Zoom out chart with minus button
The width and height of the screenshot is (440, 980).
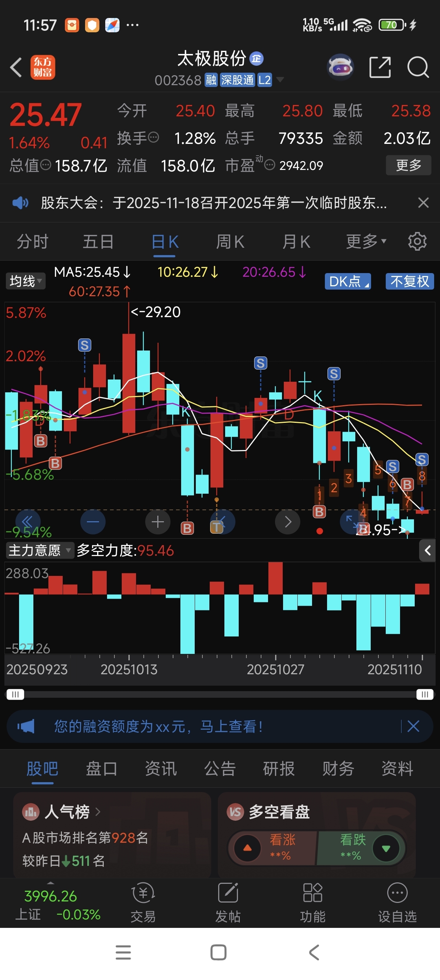point(93,522)
